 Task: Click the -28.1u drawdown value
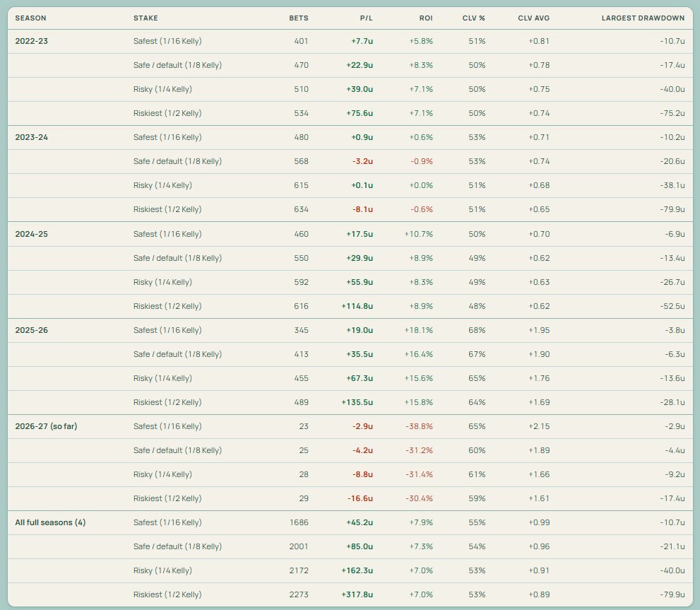tap(672, 402)
